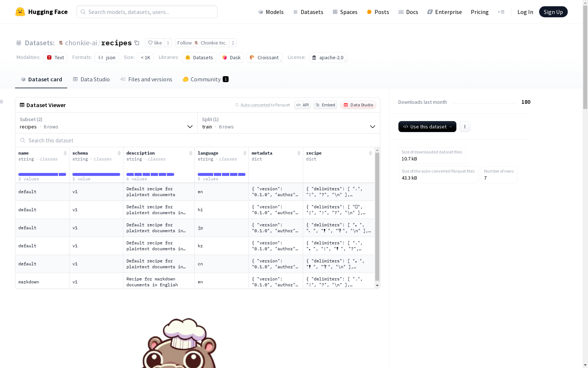This screenshot has height=368, width=588.
Task: Click the Sign Up button
Action: click(553, 12)
